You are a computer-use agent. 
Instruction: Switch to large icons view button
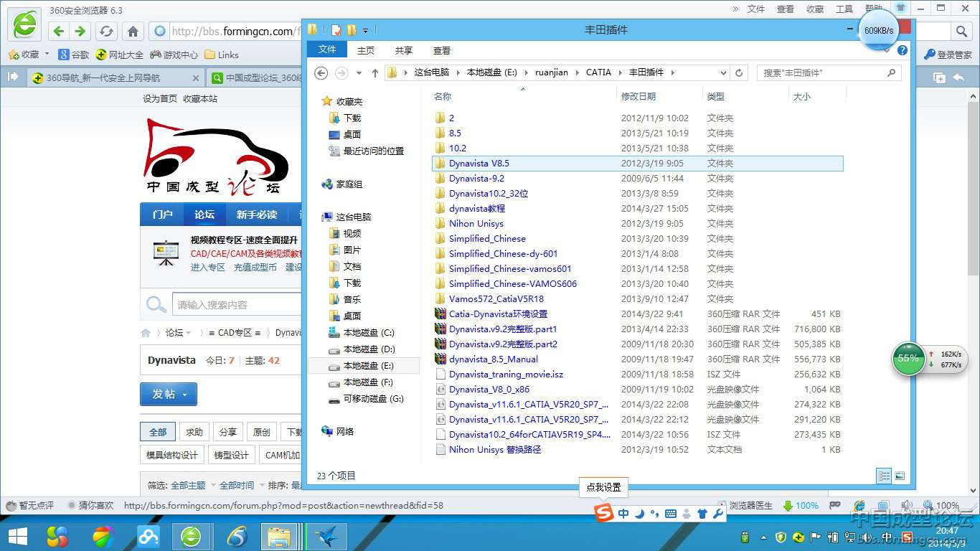tap(900, 476)
